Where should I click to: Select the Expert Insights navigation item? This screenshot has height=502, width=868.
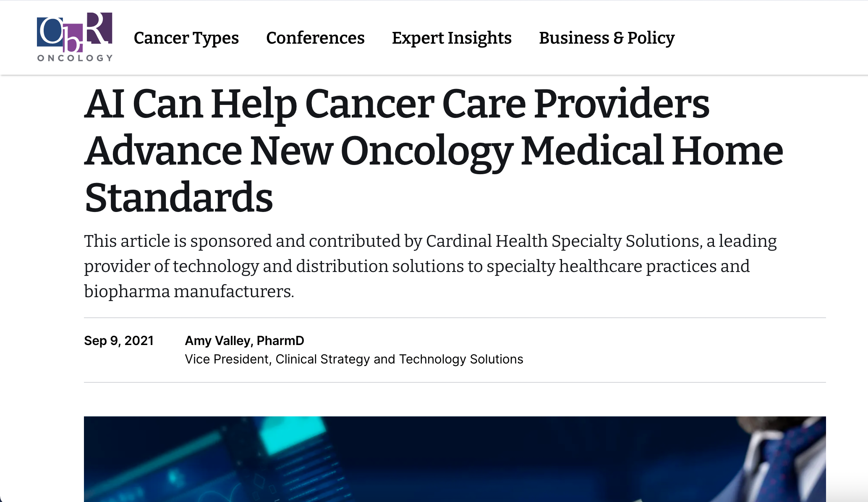click(452, 38)
